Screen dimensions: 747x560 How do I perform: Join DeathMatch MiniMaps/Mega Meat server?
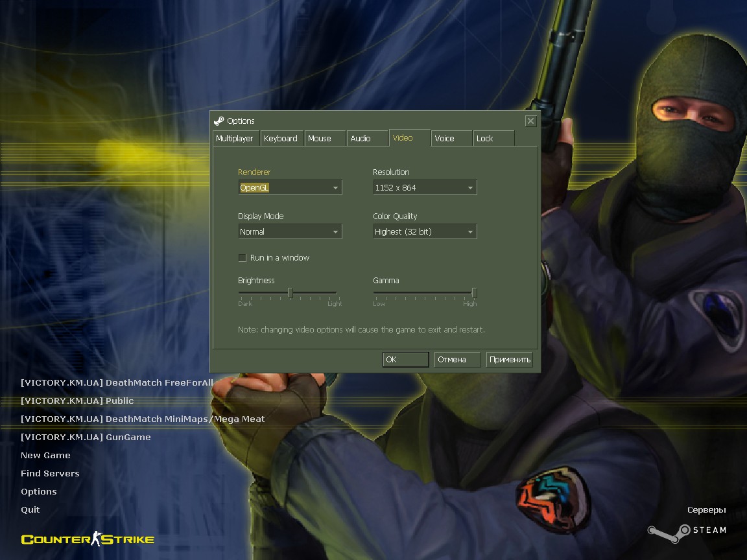143,419
